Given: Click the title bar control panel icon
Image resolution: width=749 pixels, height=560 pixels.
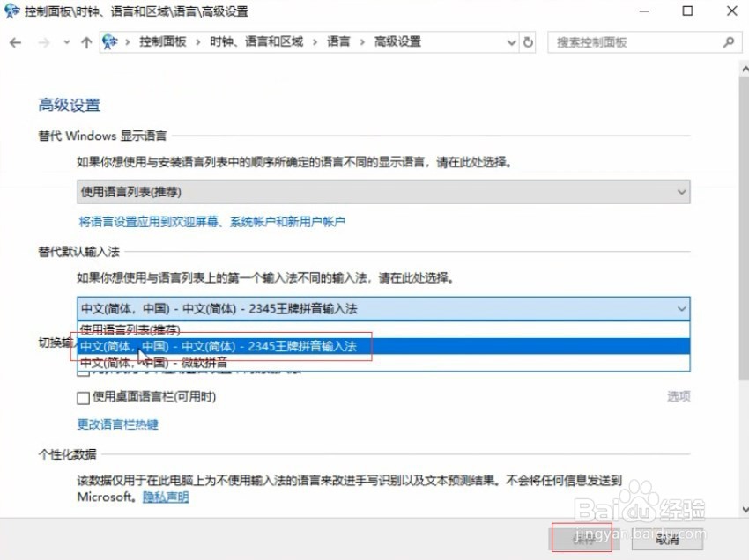Looking at the screenshot, I should pos(11,11).
